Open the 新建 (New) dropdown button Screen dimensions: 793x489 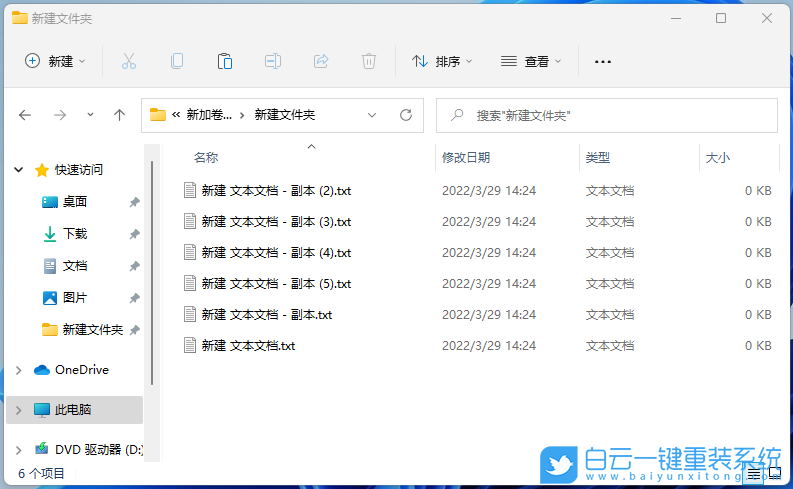click(55, 62)
